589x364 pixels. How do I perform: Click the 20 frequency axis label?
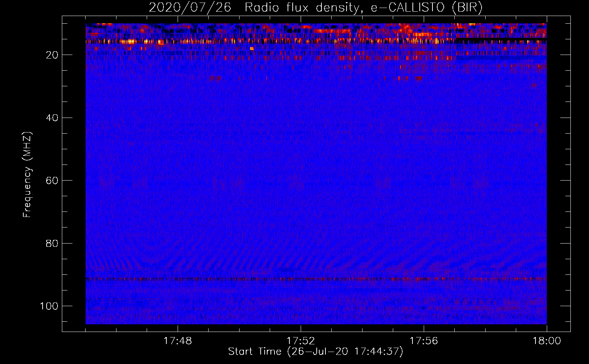(x=52, y=55)
